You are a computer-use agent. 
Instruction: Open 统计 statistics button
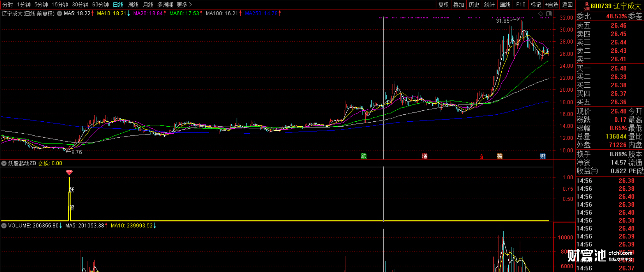pyautogui.click(x=489, y=5)
